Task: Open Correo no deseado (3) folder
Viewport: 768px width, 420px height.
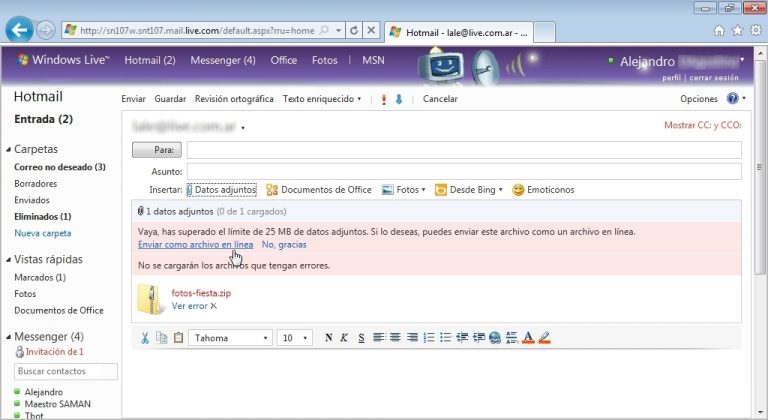Action: 60,167
